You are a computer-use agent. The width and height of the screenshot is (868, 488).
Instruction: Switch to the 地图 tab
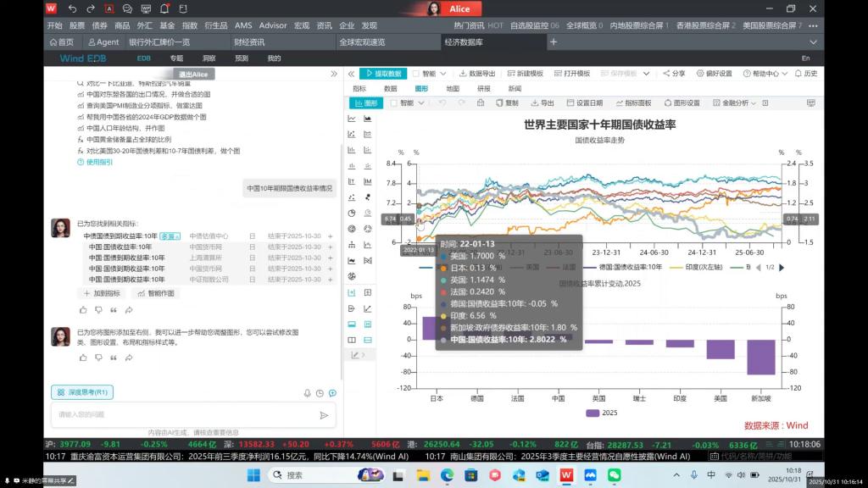(453, 88)
